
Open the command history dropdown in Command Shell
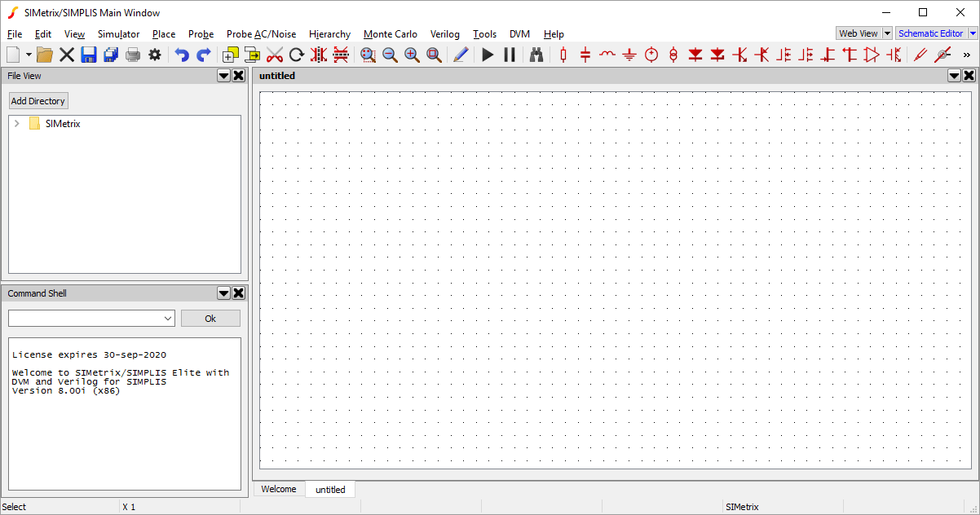point(167,318)
